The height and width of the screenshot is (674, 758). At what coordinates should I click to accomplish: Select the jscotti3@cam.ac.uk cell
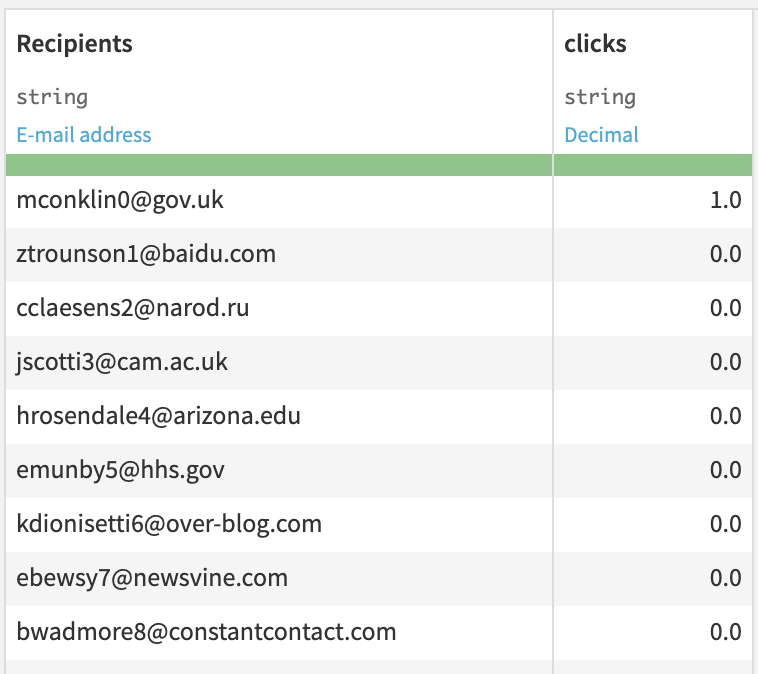point(279,363)
